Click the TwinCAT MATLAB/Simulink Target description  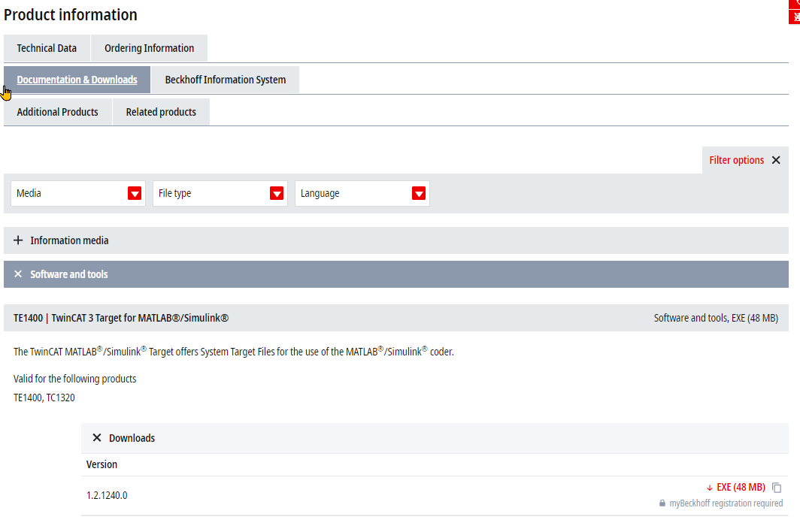[x=233, y=352]
